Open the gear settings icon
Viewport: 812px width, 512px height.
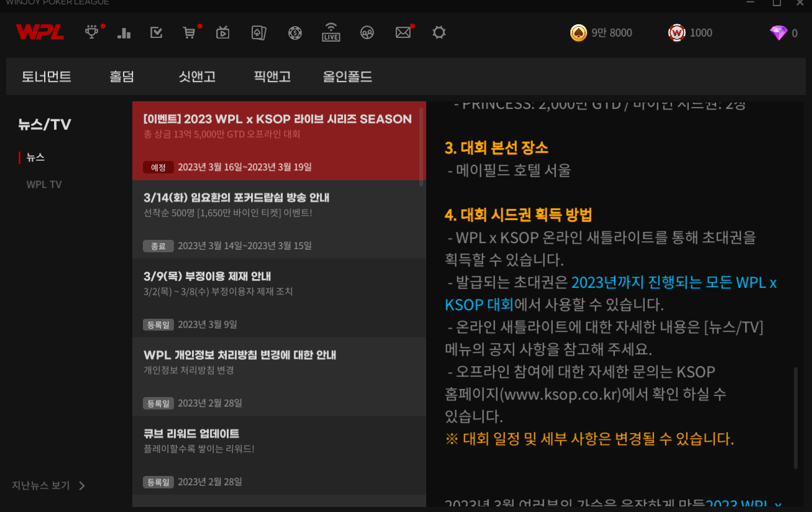(439, 32)
